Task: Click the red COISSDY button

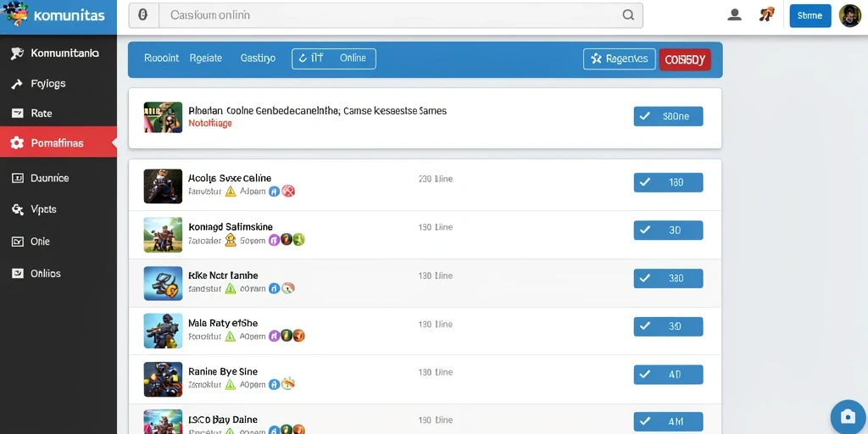Action: click(685, 59)
